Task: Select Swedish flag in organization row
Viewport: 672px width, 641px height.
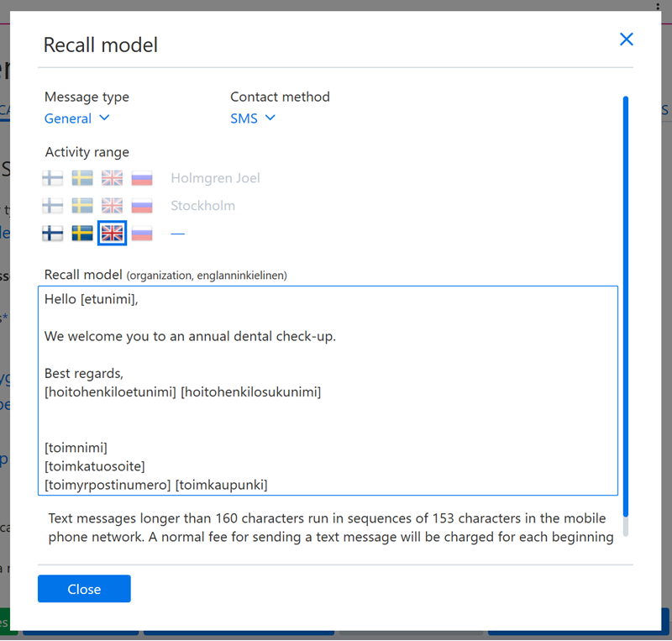Action: (x=82, y=234)
